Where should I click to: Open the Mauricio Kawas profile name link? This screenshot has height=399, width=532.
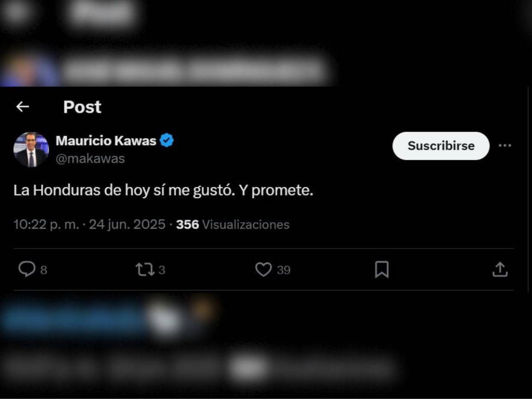(x=106, y=141)
